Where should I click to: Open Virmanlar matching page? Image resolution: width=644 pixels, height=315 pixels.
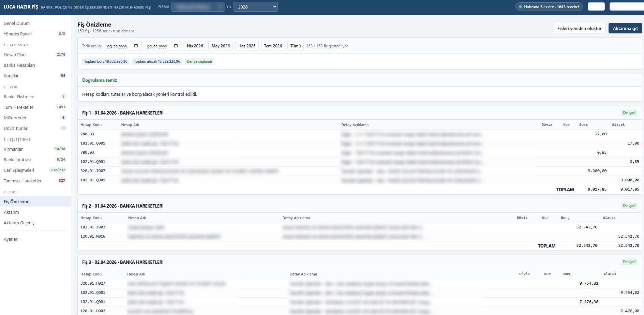[35, 149]
